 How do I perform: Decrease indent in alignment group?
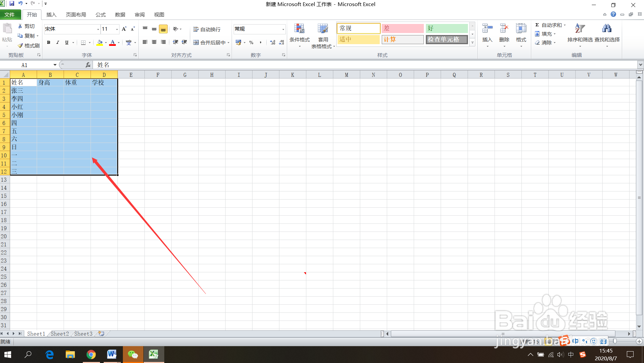click(x=175, y=42)
